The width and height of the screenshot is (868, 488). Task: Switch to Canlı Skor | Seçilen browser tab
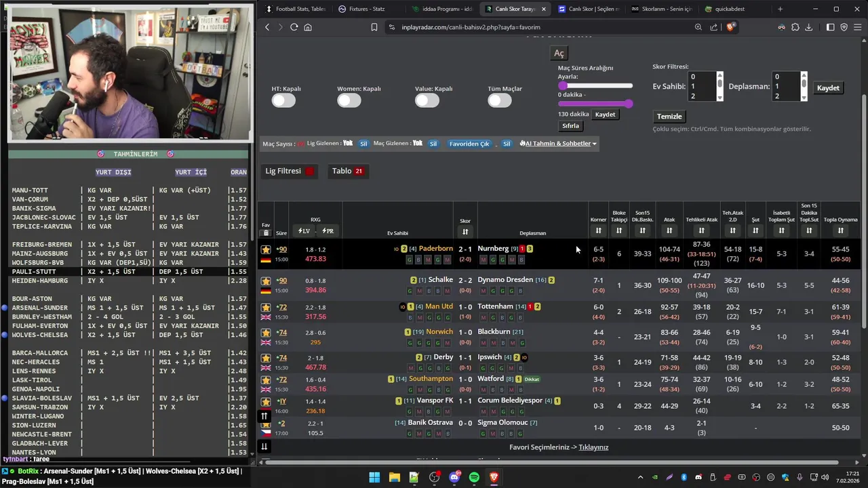[588, 9]
